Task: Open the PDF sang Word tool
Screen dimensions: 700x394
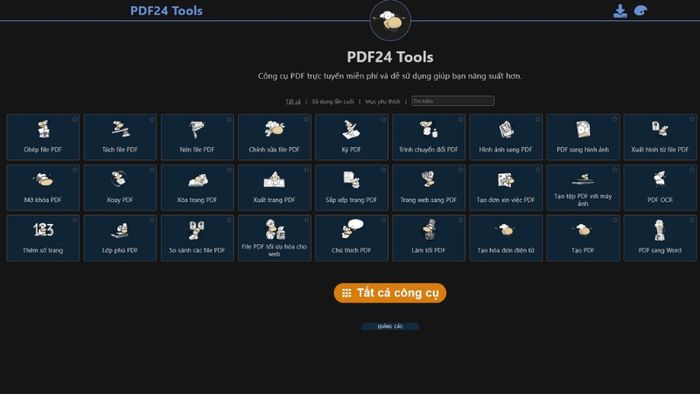Action: (x=660, y=238)
